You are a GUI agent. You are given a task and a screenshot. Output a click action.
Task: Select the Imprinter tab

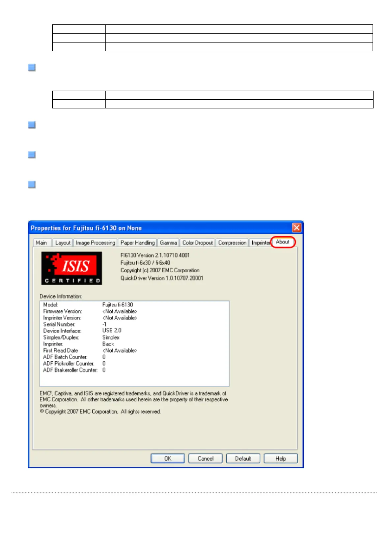(260, 243)
